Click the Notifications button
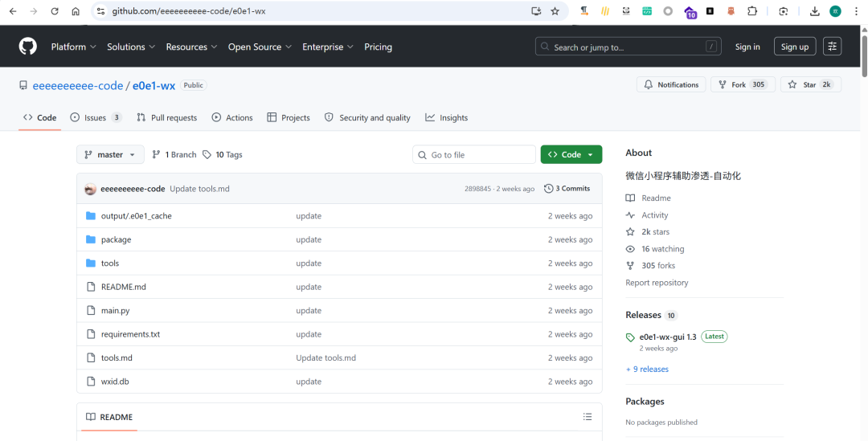Viewport: 868px width, 441px height. (671, 84)
